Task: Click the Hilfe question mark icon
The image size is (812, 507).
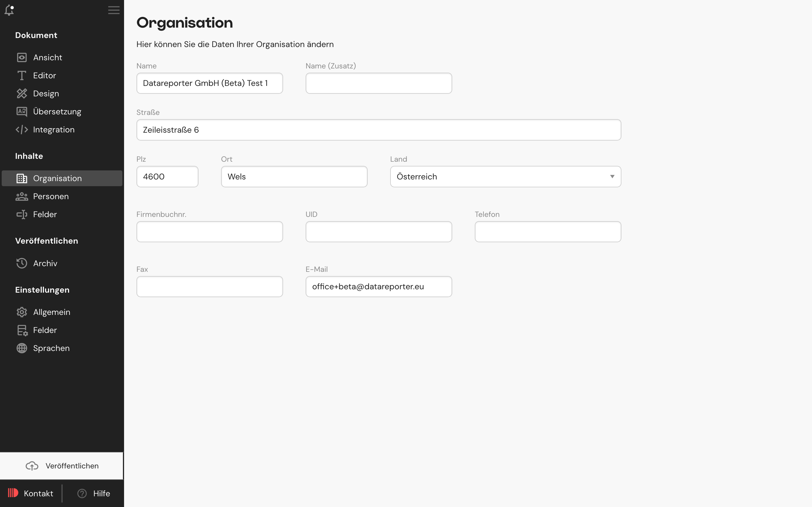Action: coord(82,493)
